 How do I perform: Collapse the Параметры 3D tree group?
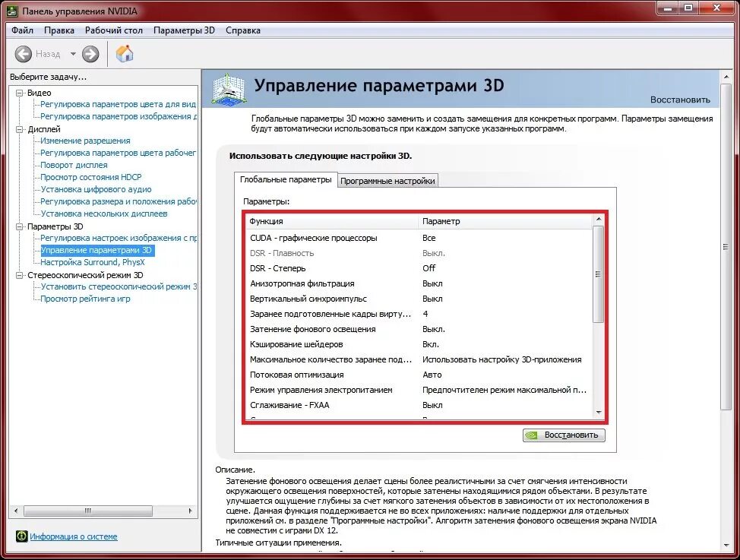19,226
